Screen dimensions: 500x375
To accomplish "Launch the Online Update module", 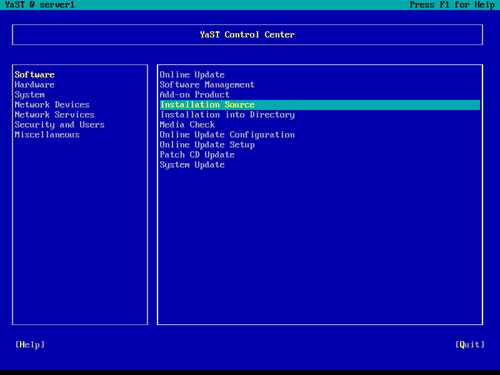I will tap(192, 75).
